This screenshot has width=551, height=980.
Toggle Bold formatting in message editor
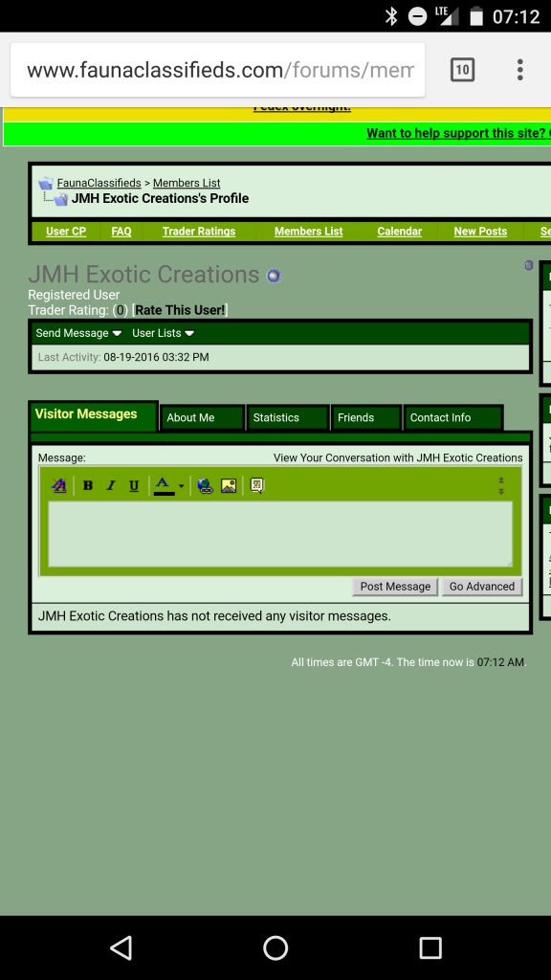pos(87,485)
